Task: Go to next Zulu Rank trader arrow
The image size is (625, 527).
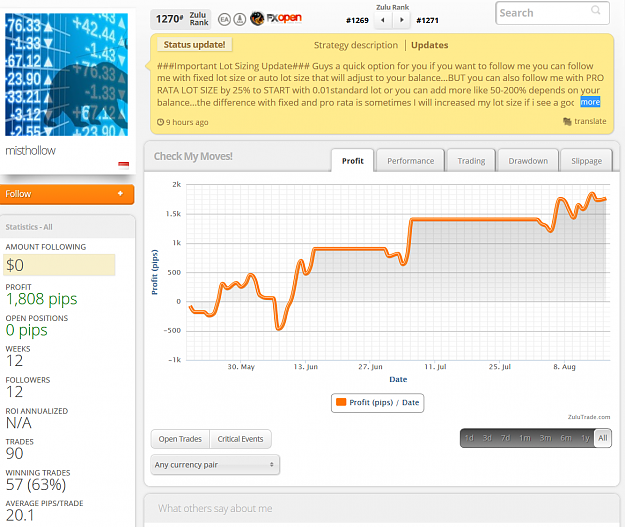Action: [x=401, y=20]
